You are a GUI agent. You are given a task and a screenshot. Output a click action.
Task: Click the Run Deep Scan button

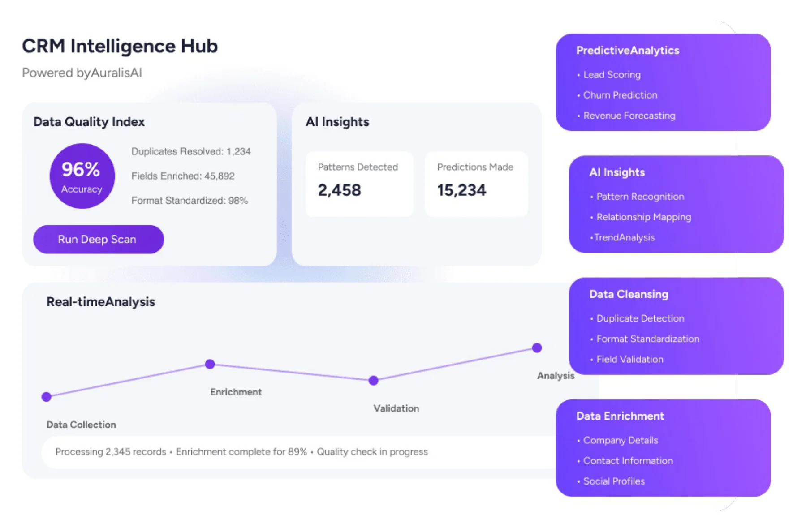(99, 239)
